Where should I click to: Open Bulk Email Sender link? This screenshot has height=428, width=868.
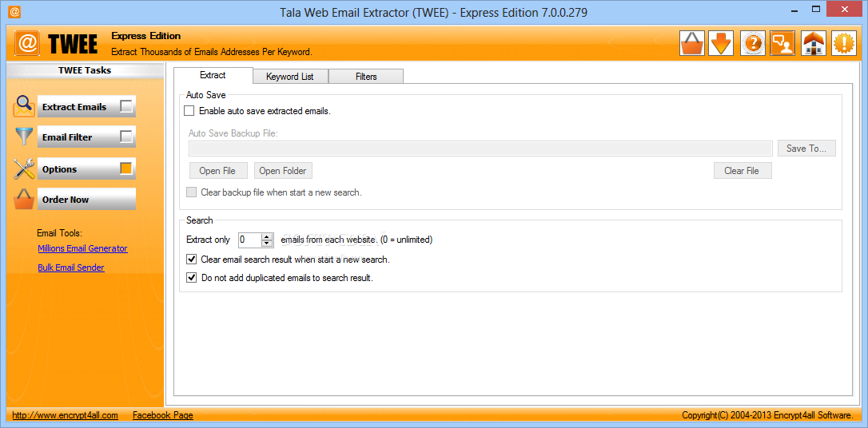(71, 267)
